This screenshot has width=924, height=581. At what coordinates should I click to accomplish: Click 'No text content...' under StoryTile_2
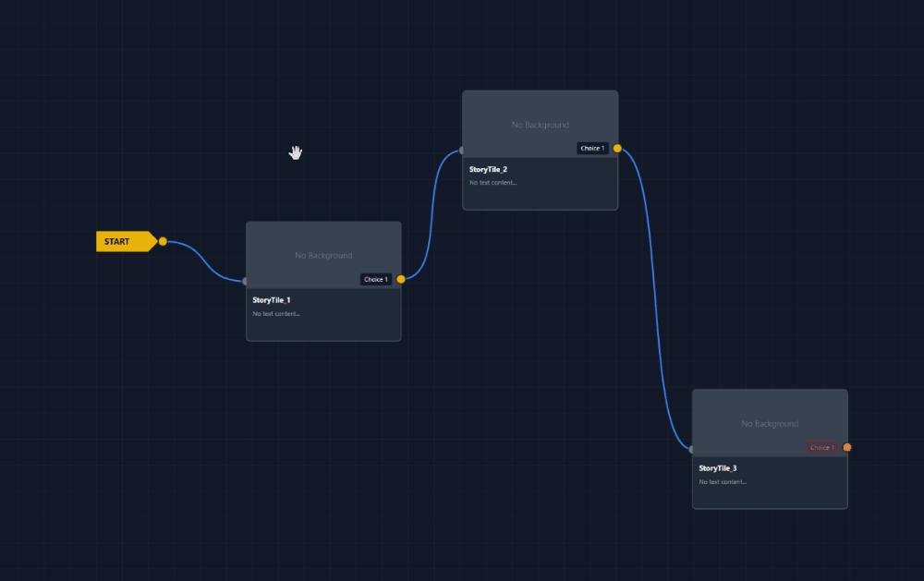click(492, 183)
